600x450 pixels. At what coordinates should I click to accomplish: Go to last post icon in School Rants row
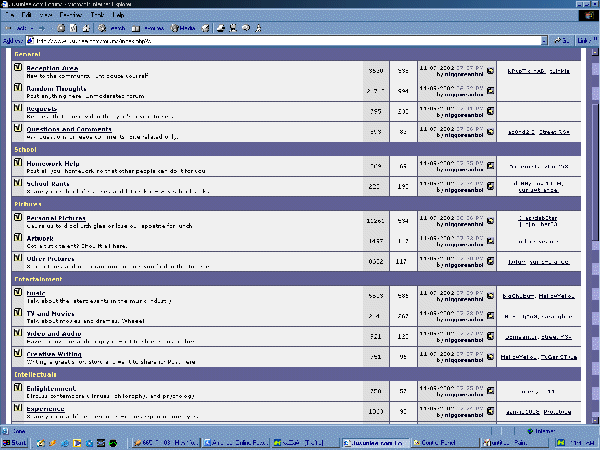click(490, 187)
